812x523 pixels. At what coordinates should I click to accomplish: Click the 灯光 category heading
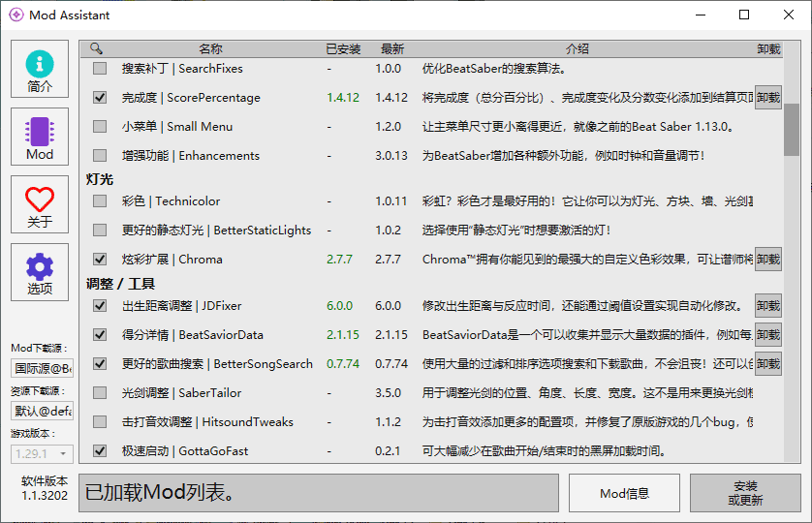100,179
